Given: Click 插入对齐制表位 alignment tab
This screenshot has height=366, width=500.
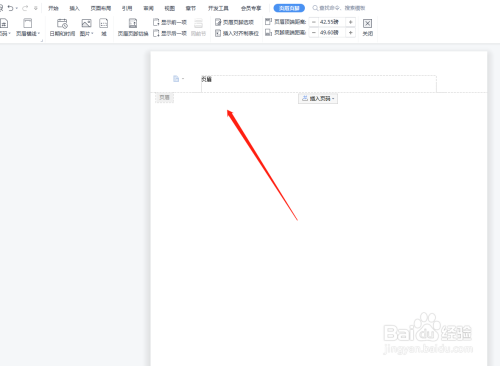Looking at the screenshot, I should click(x=237, y=33).
